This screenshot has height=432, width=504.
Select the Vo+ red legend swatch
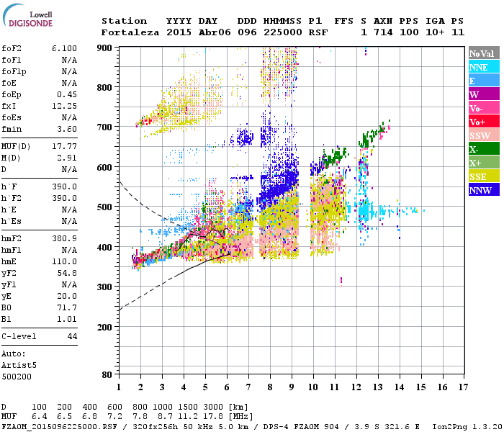point(484,122)
